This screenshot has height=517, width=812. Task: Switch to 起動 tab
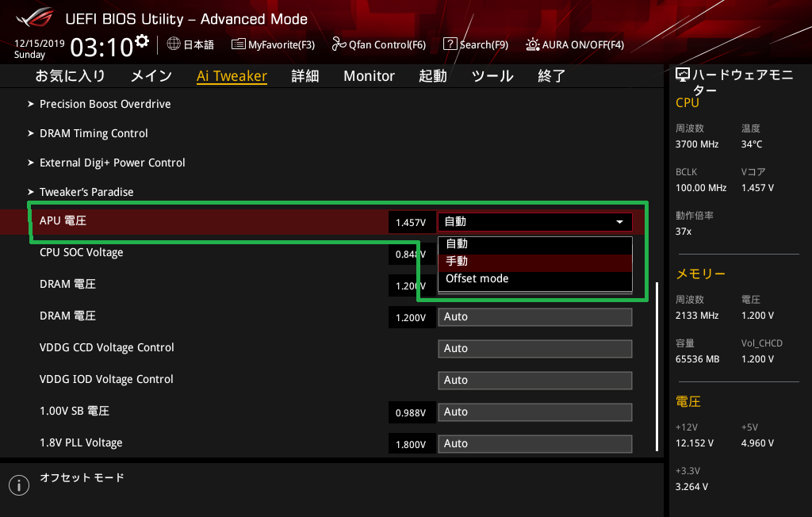[432, 76]
